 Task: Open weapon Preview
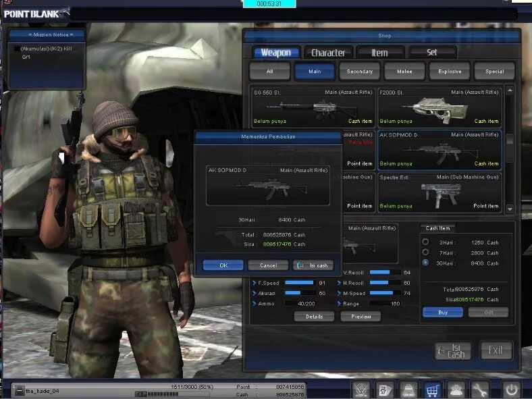[x=361, y=316]
